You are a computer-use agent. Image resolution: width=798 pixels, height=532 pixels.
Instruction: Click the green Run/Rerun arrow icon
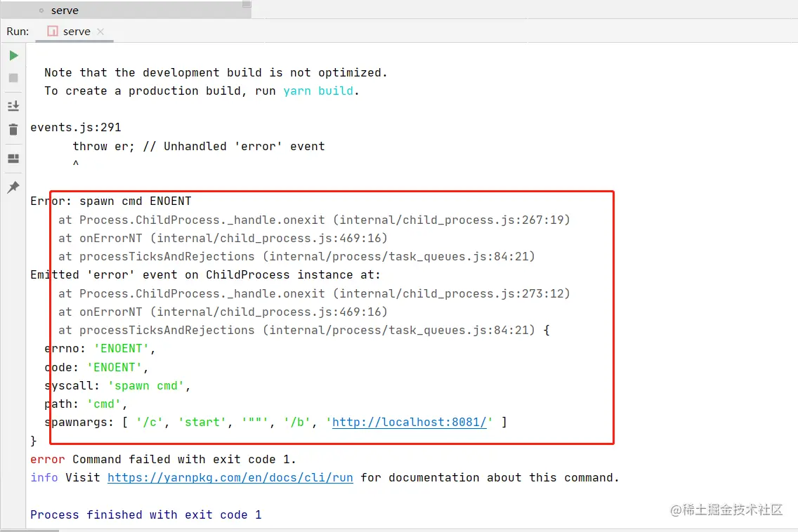14,55
